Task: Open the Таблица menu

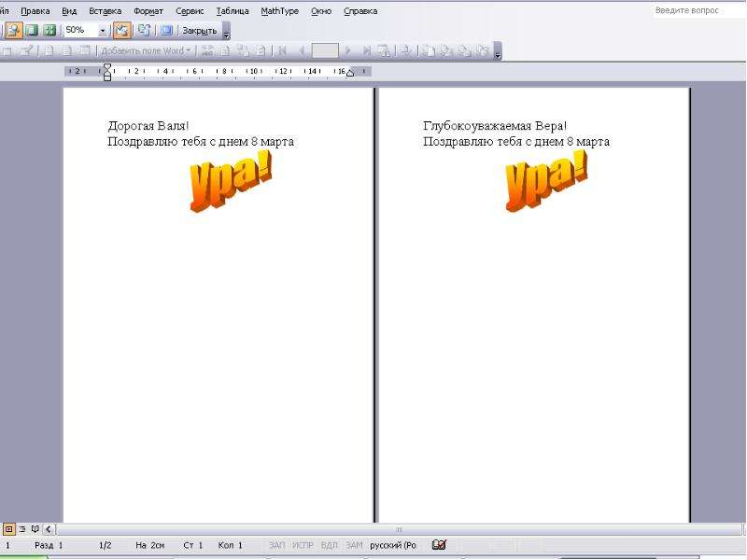Action: pos(233,11)
